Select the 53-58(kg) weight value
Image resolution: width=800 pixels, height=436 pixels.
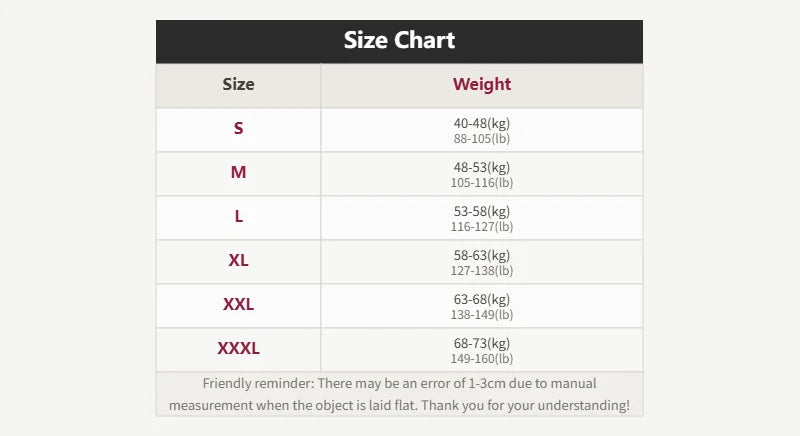point(482,211)
